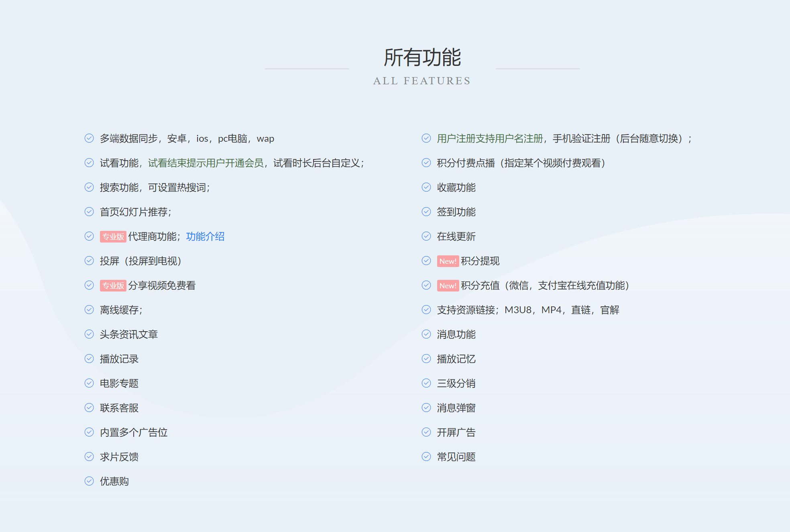
Task: Select the text 头条资讯文章
Action: click(x=129, y=334)
